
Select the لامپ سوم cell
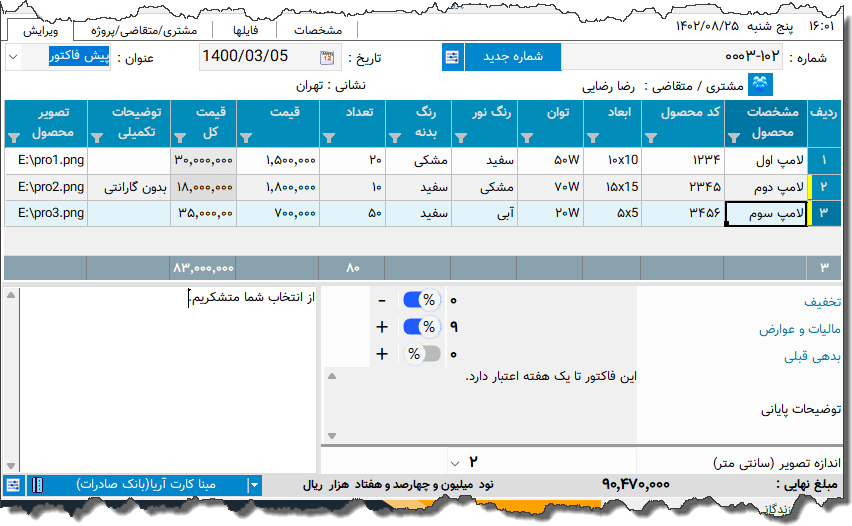click(766, 214)
